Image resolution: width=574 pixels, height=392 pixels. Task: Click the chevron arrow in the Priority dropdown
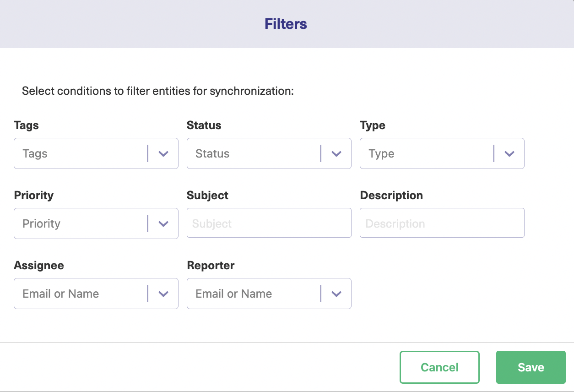163,224
